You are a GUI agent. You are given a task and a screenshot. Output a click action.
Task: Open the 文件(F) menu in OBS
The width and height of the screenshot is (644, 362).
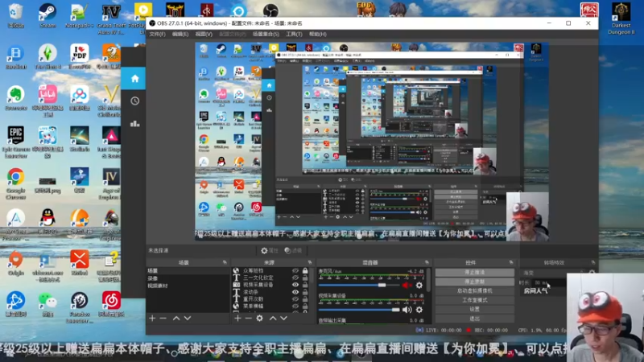(157, 34)
